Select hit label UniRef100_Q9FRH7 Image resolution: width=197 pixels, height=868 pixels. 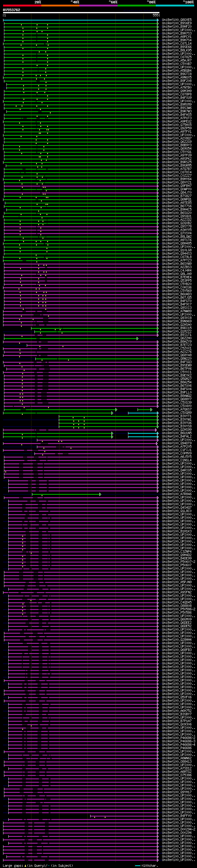177,186
